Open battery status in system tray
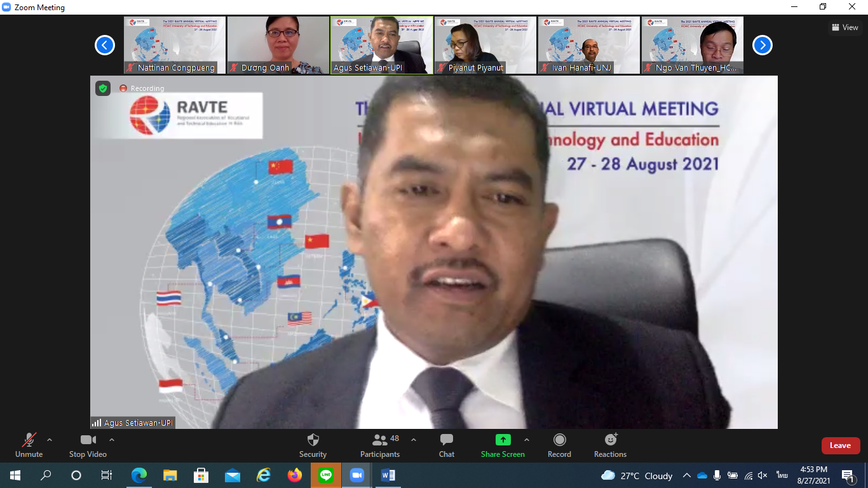Screen dimensions: 868x488 [x=733, y=475]
